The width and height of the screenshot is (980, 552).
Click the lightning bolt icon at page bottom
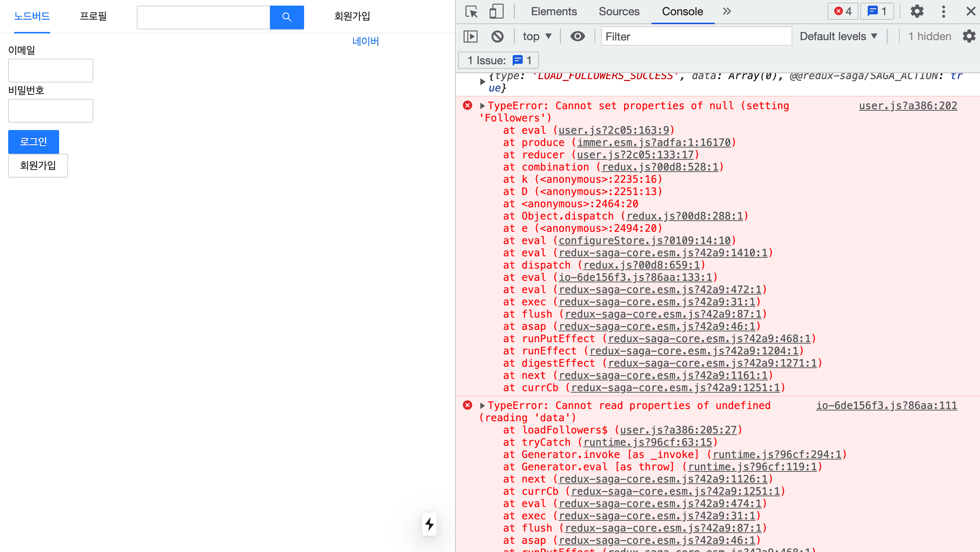(429, 524)
